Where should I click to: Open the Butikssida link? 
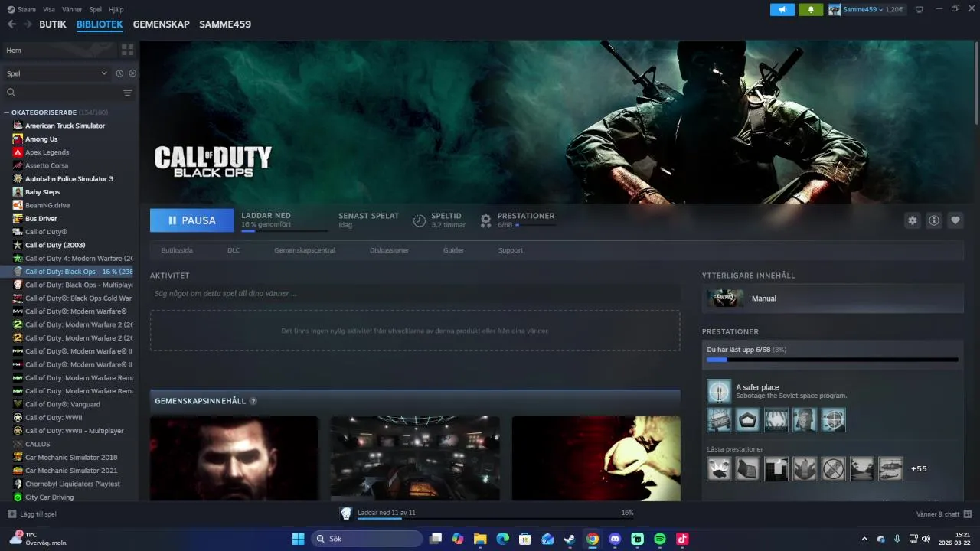click(x=177, y=250)
